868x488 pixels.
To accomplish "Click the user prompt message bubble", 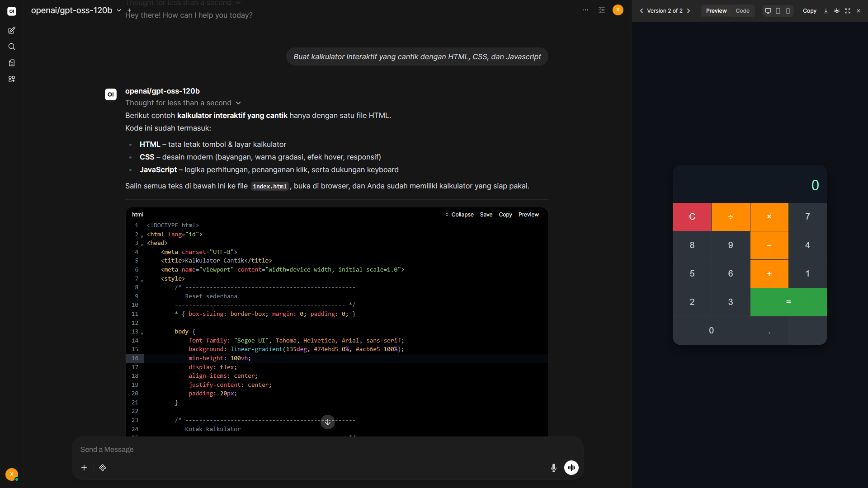I will pos(417,56).
